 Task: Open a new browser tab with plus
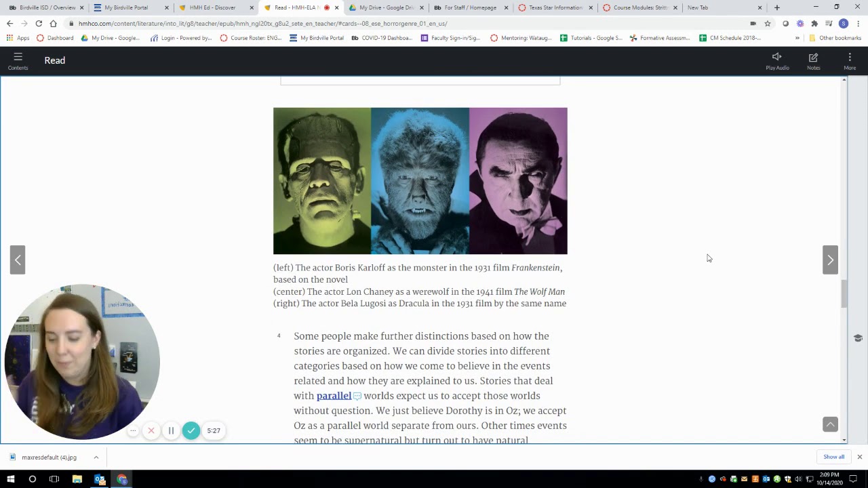click(777, 7)
